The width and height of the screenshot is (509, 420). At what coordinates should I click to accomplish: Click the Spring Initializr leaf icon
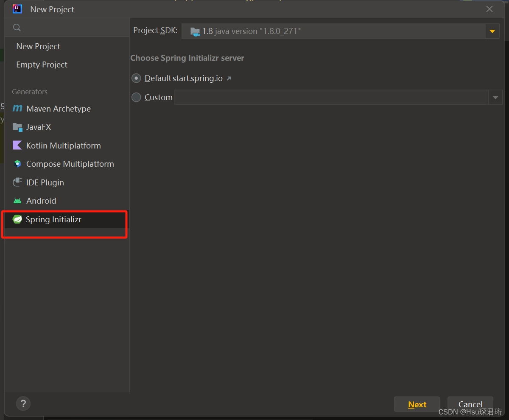pos(17,219)
